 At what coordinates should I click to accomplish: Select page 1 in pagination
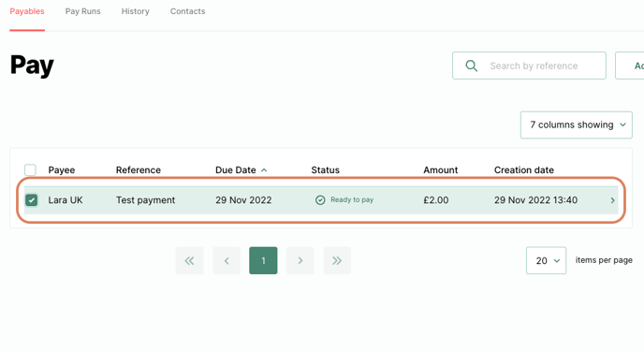pyautogui.click(x=263, y=260)
